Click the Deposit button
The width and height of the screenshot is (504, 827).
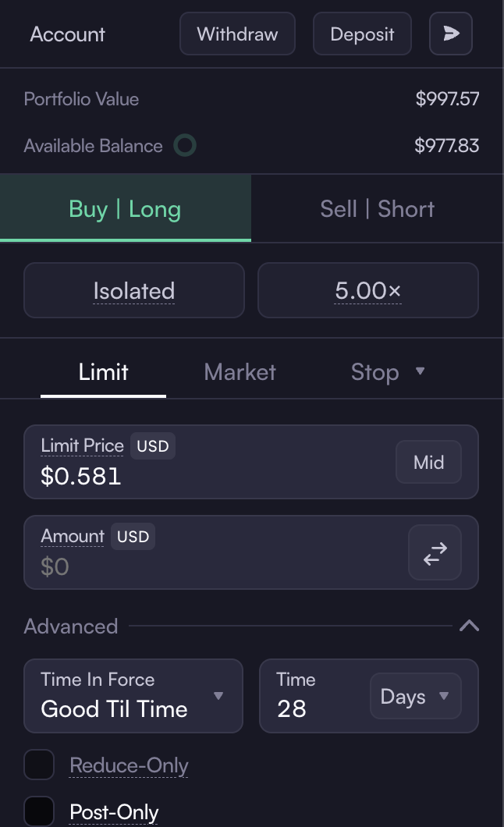pyautogui.click(x=362, y=34)
